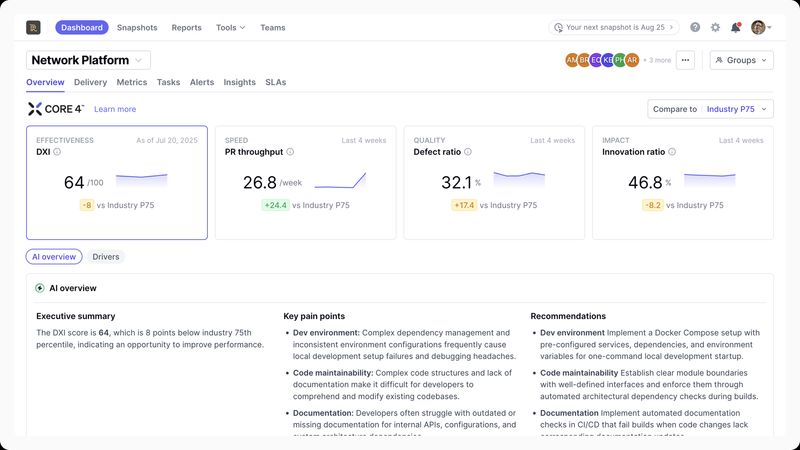Screen dimensions: 800x450
Task: Open the Compare to Industry P75 dropdown
Action: pyautogui.click(x=711, y=109)
